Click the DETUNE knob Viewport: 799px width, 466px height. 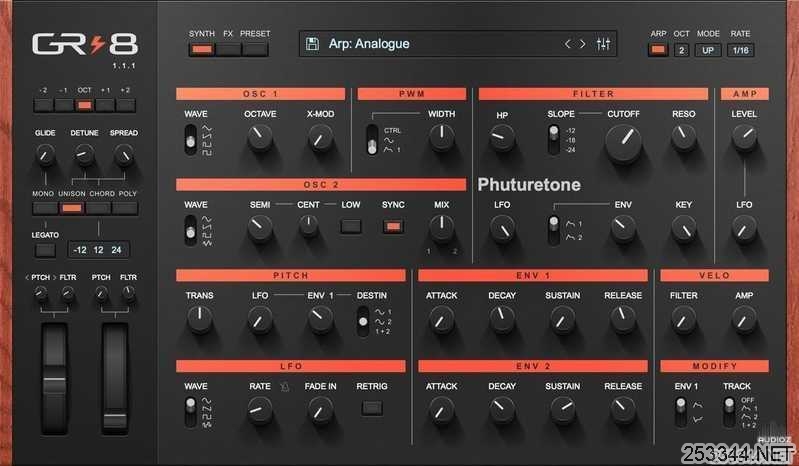85,155
